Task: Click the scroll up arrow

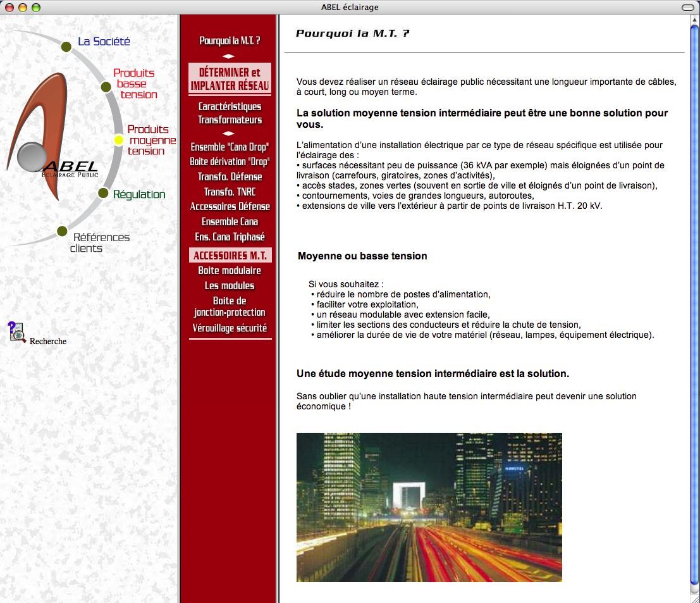Action: (x=695, y=19)
